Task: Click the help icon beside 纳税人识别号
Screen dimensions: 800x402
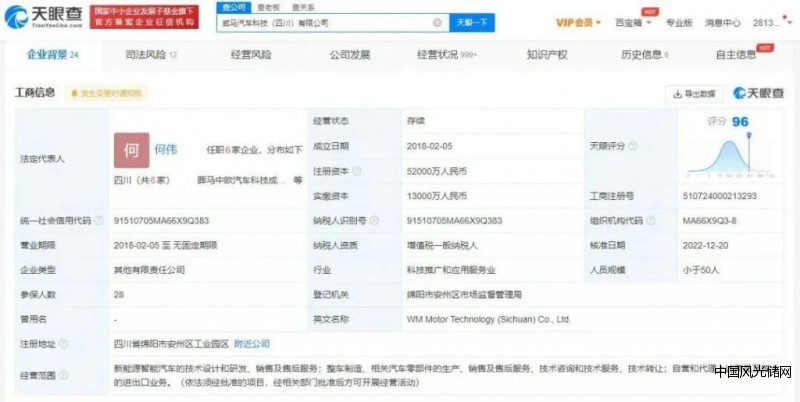Action: pos(374,220)
